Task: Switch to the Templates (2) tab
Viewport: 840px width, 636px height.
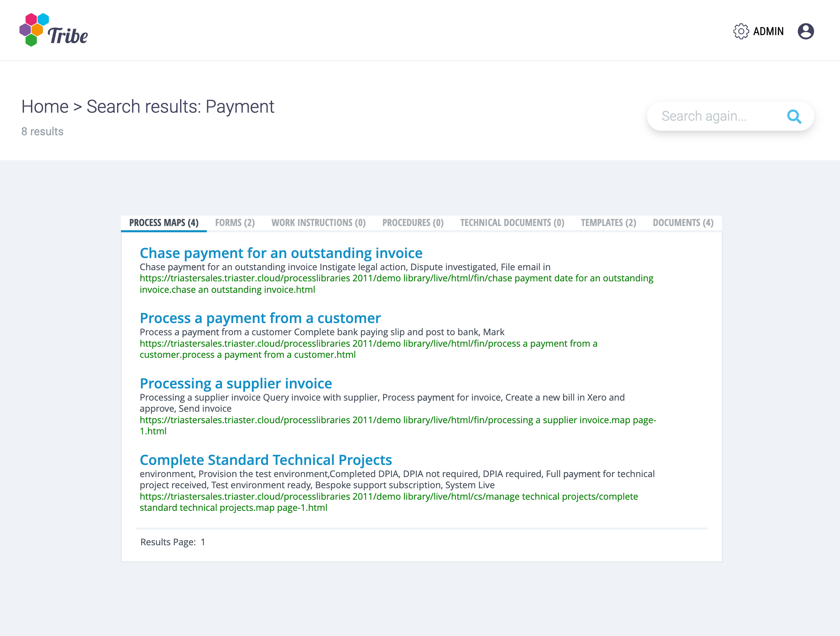Action: [x=608, y=223]
